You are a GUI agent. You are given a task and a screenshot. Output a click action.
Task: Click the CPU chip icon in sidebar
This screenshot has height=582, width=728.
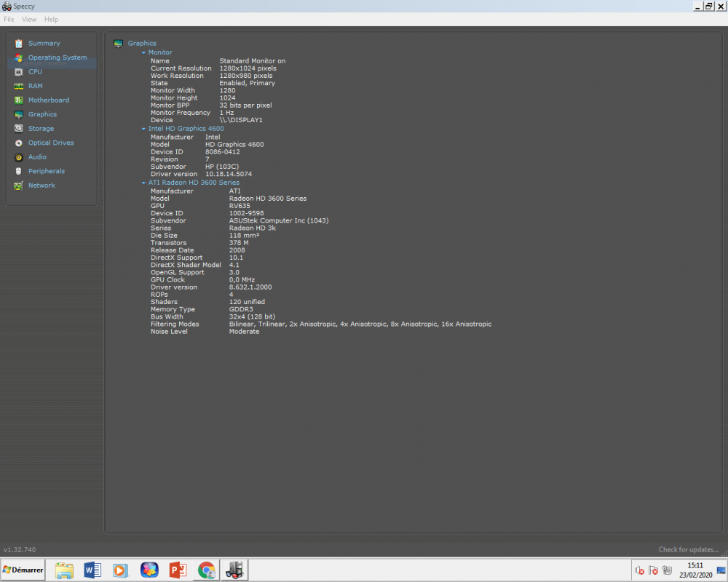[x=19, y=72]
